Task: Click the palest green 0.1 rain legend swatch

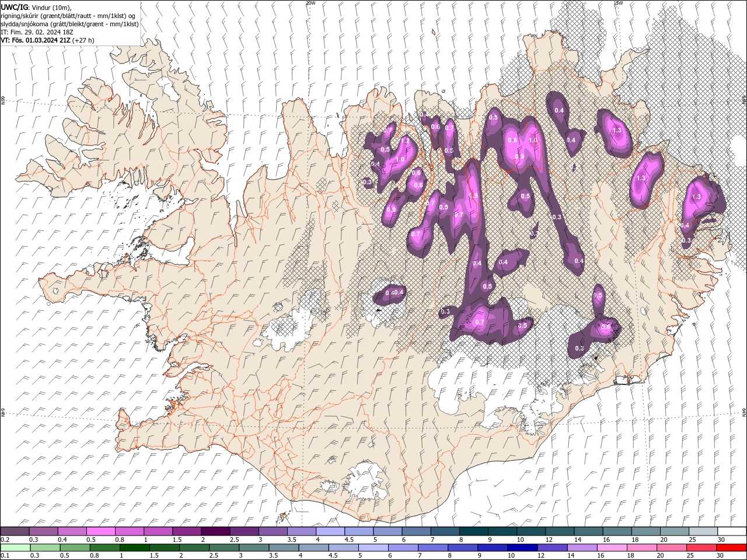Action: pos(15,547)
